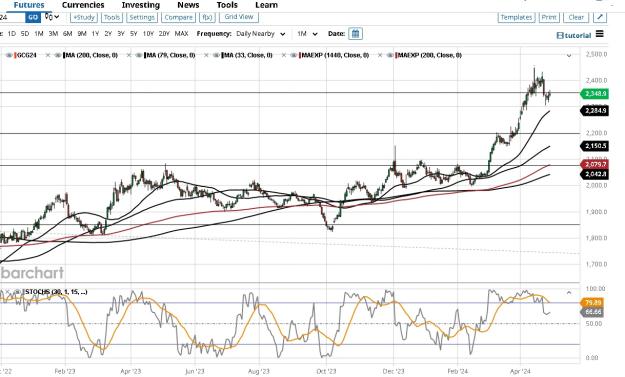The width and height of the screenshot is (625, 377).
Task: Set chart period to 6M
Action: pyautogui.click(x=67, y=34)
